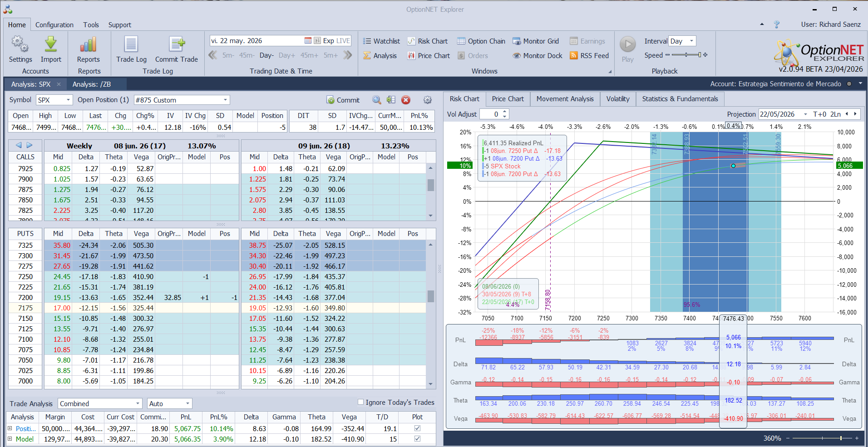The width and height of the screenshot is (868, 447).
Task: Click the Windows group dialog launcher corner
Action: (x=610, y=72)
